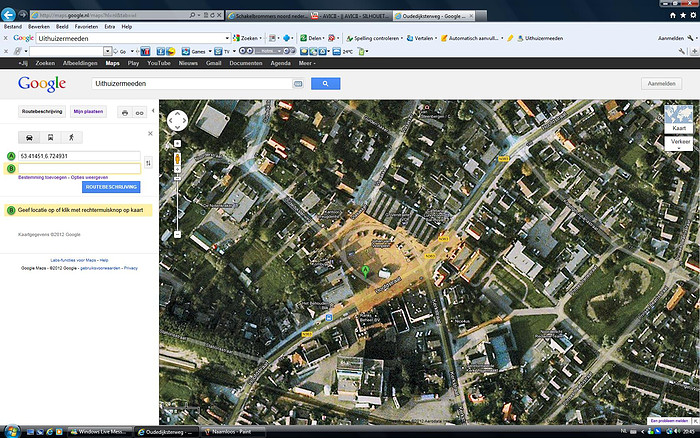The height and width of the screenshot is (438, 700).
Task: Click the map pan control compass
Action: point(177,121)
